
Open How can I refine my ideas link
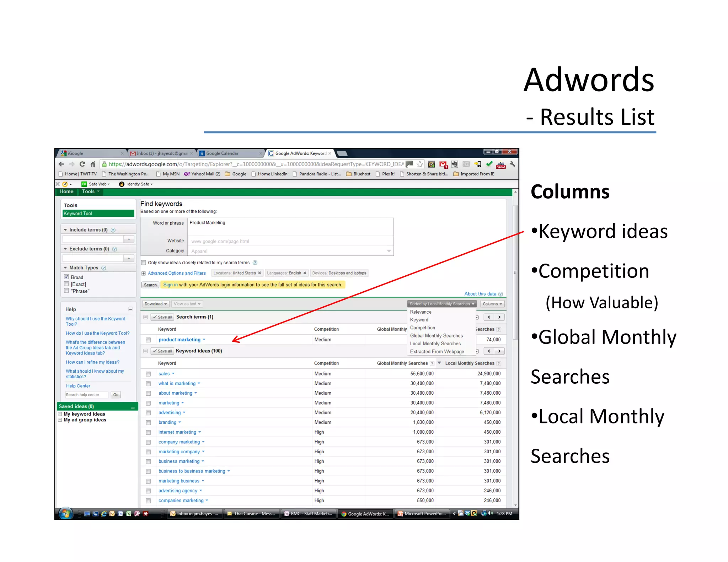point(92,362)
